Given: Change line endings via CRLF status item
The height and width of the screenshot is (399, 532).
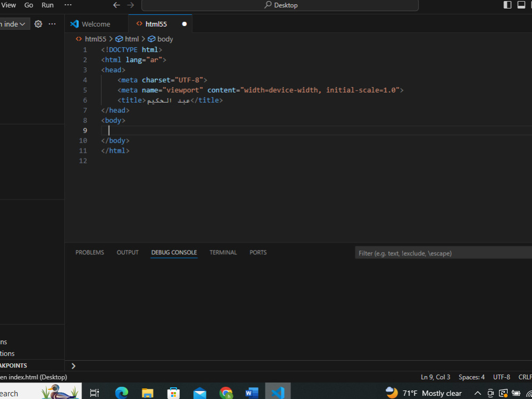Looking at the screenshot, I should [525, 377].
